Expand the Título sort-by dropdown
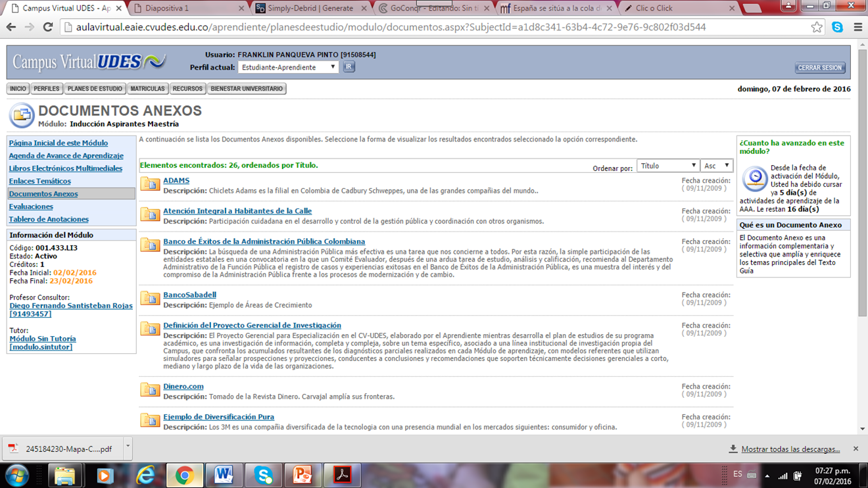The width and height of the screenshot is (868, 488). [667, 166]
